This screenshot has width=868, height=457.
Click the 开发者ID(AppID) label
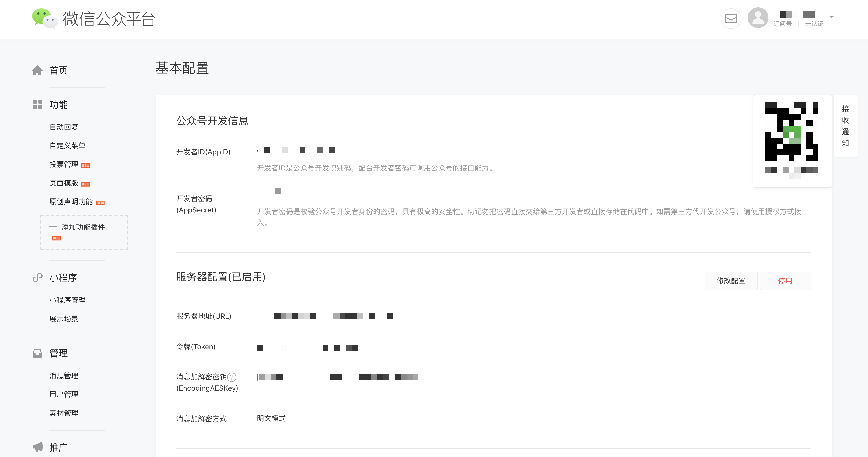pyautogui.click(x=203, y=152)
